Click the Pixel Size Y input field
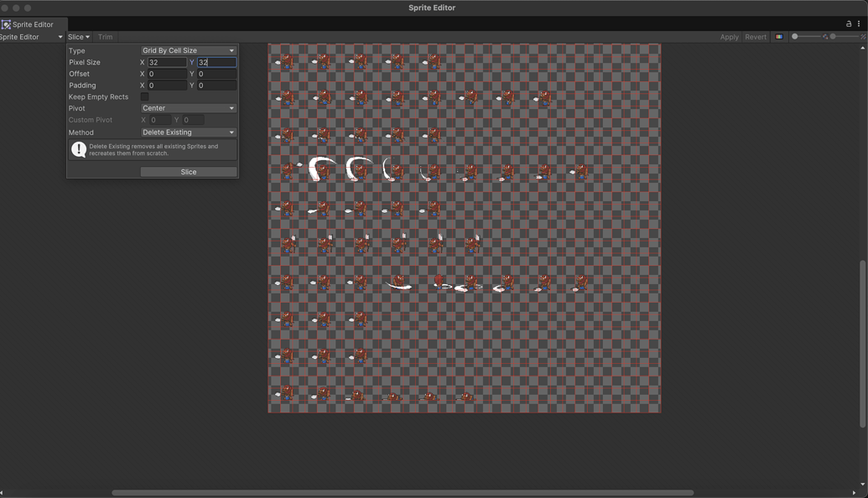The height and width of the screenshot is (498, 868). click(x=216, y=62)
